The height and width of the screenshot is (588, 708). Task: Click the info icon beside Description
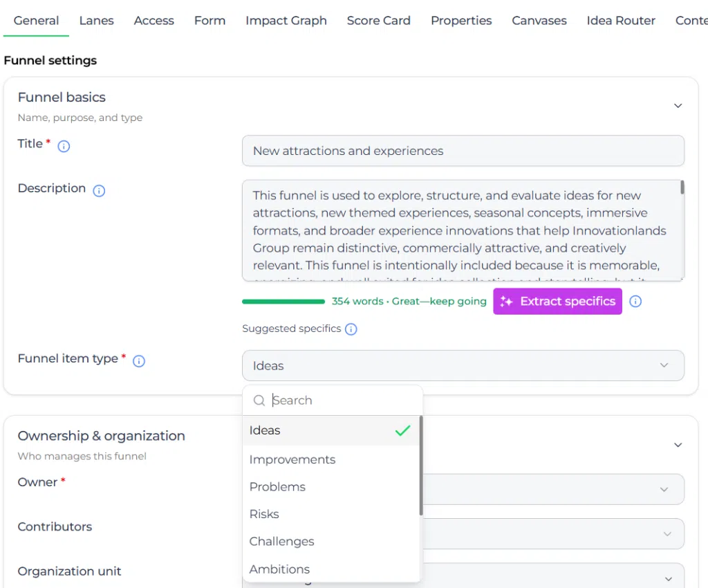pos(99,190)
